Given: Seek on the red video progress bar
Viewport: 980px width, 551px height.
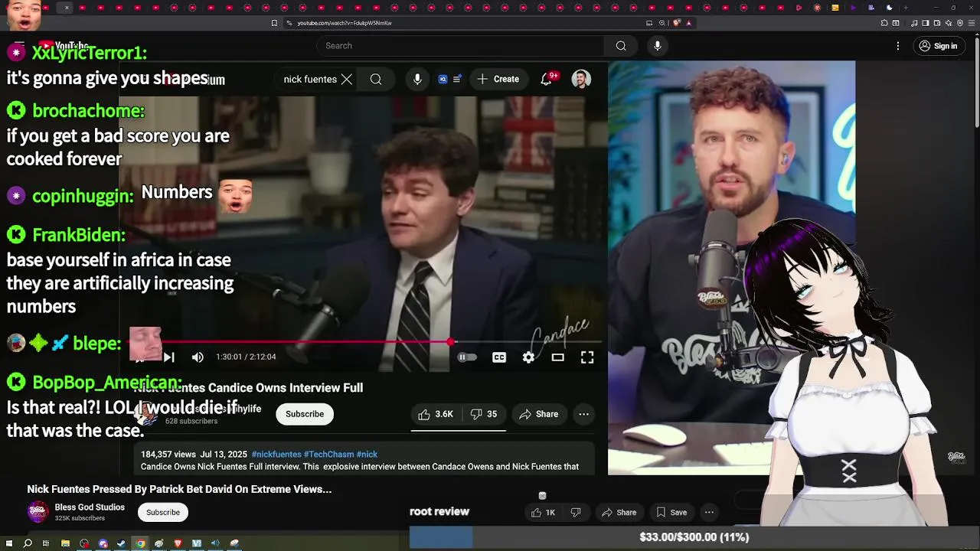Looking at the screenshot, I should pos(365,342).
